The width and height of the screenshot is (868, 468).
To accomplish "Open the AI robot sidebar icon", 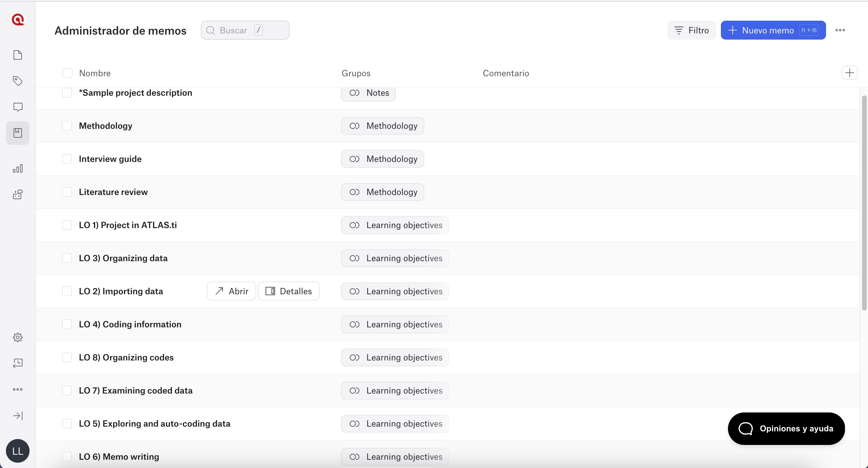I will 17,194.
